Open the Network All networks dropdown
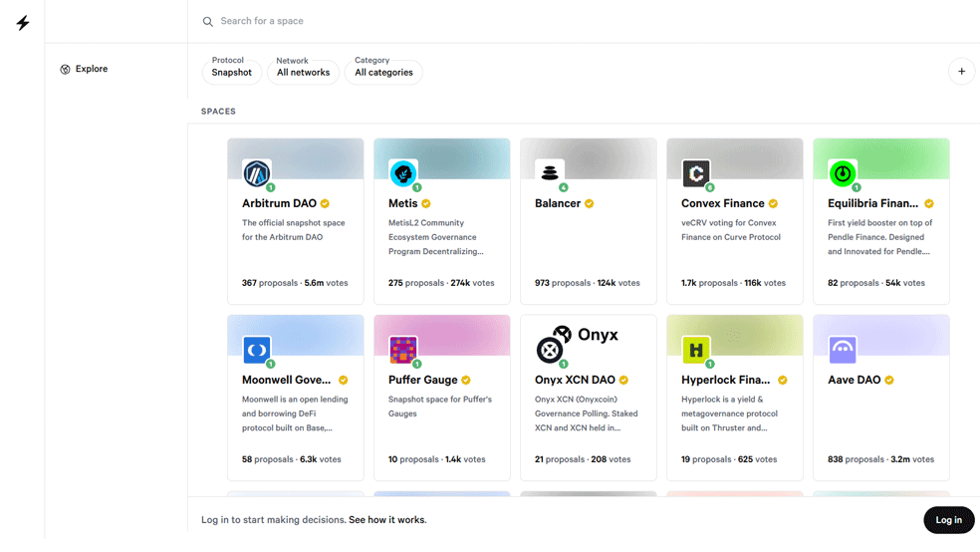 pos(303,72)
